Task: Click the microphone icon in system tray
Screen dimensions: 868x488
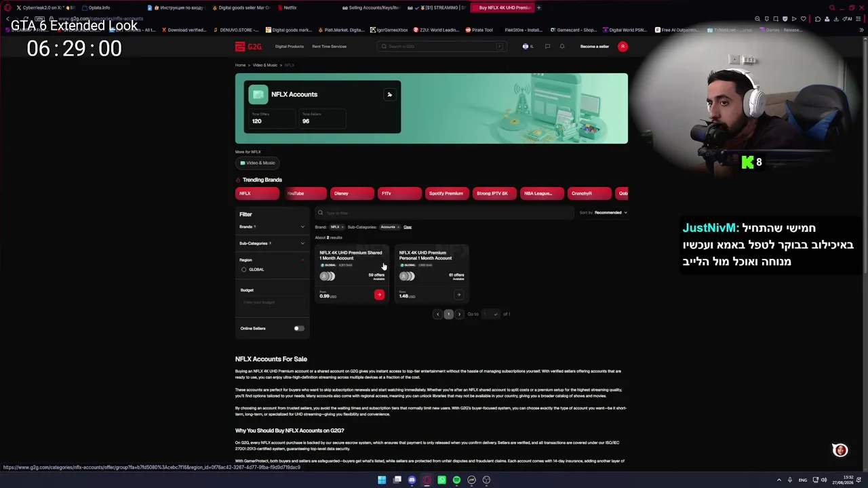Action: click(789, 480)
